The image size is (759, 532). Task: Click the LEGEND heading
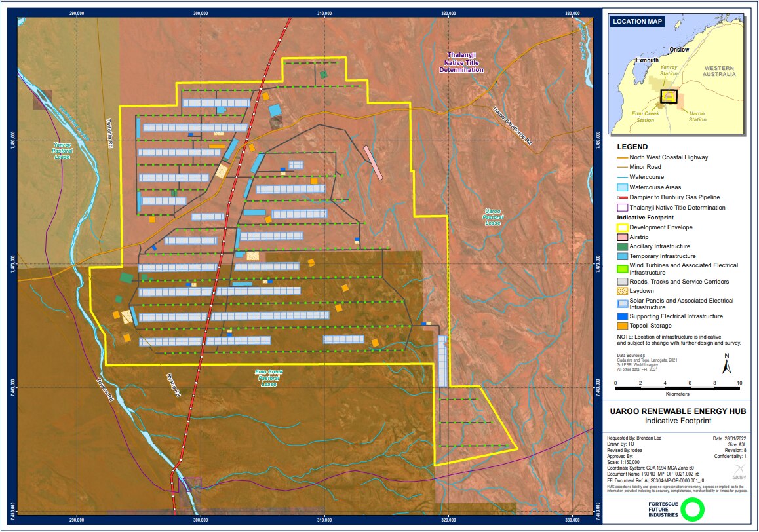click(x=632, y=147)
